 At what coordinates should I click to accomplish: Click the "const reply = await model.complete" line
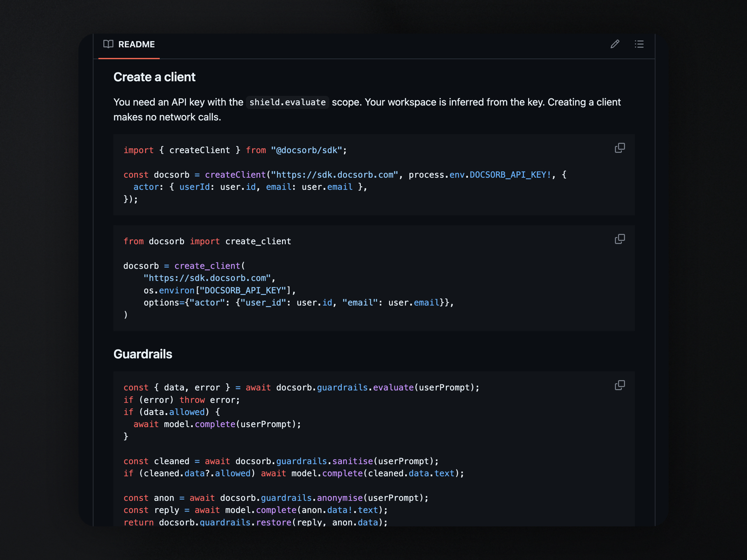pos(255,510)
